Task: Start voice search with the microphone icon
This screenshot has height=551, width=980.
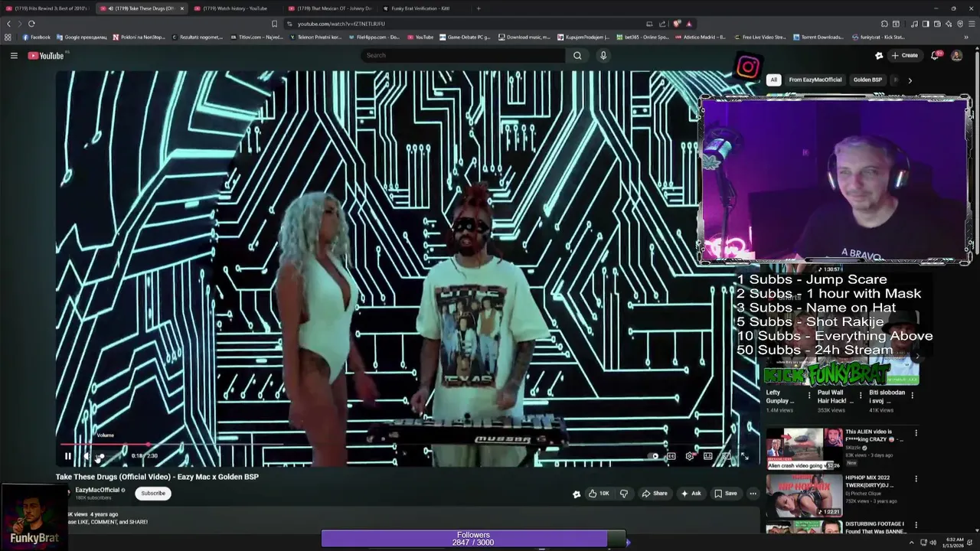Action: coord(603,55)
